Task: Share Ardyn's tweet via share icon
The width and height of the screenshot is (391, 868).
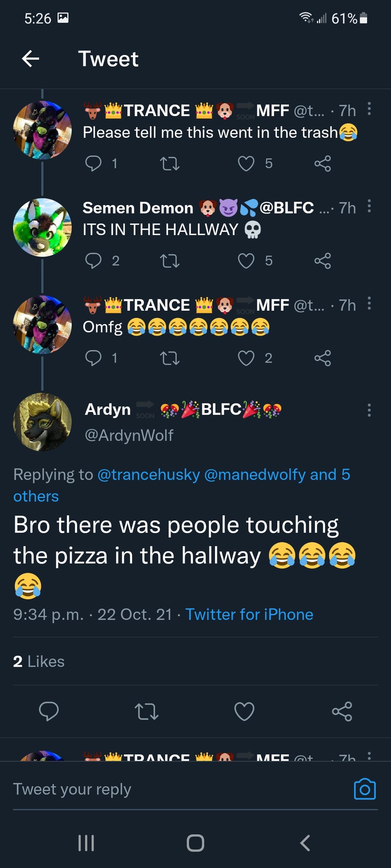Action: [x=342, y=711]
